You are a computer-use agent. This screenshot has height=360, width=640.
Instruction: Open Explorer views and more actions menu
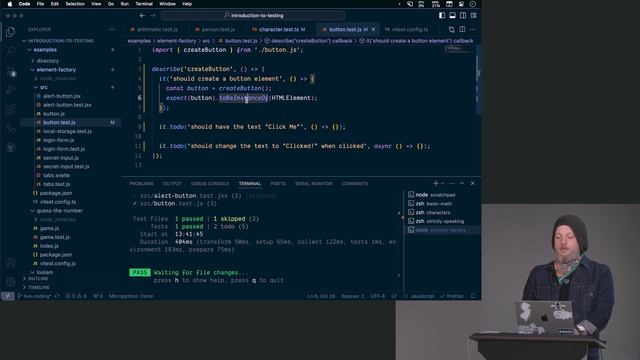112,29
